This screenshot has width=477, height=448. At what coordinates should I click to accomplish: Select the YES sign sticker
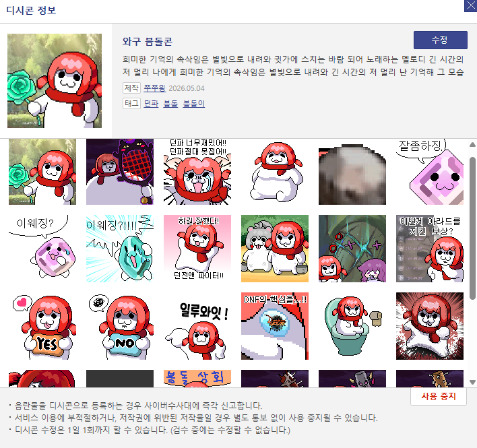click(42, 326)
